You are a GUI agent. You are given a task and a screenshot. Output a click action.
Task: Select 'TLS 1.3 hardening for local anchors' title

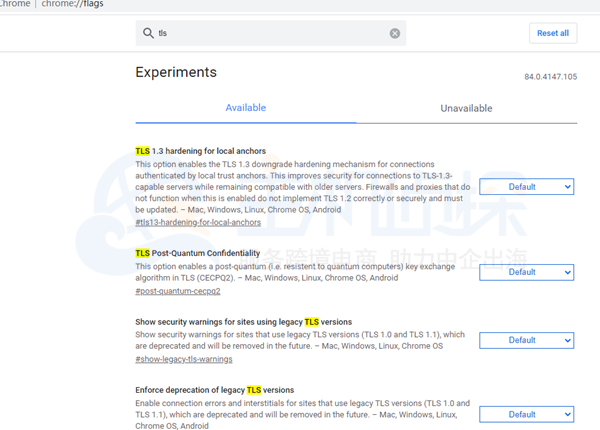pyautogui.click(x=200, y=151)
